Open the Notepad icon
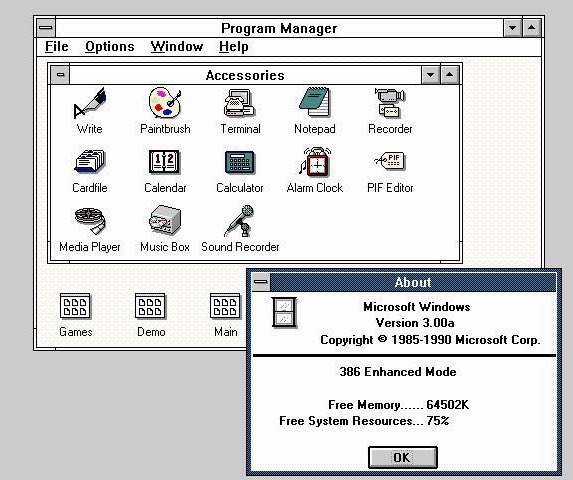The image size is (573, 480). pyautogui.click(x=315, y=102)
